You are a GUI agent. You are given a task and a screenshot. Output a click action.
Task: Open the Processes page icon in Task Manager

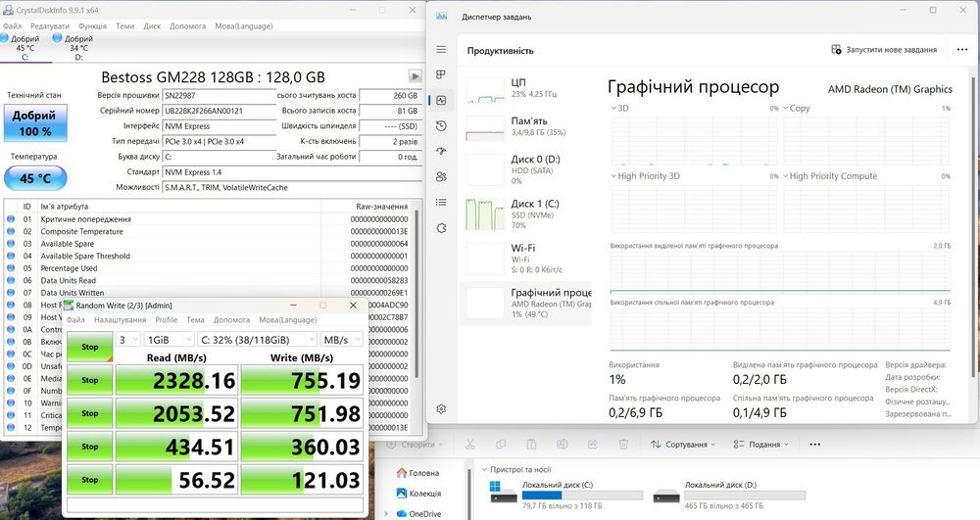(441, 74)
